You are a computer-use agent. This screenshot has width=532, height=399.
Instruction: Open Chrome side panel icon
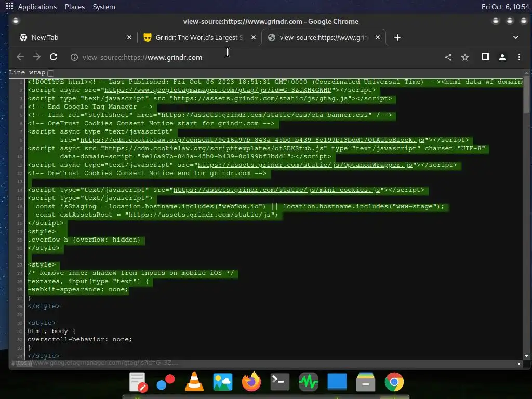tap(486, 57)
